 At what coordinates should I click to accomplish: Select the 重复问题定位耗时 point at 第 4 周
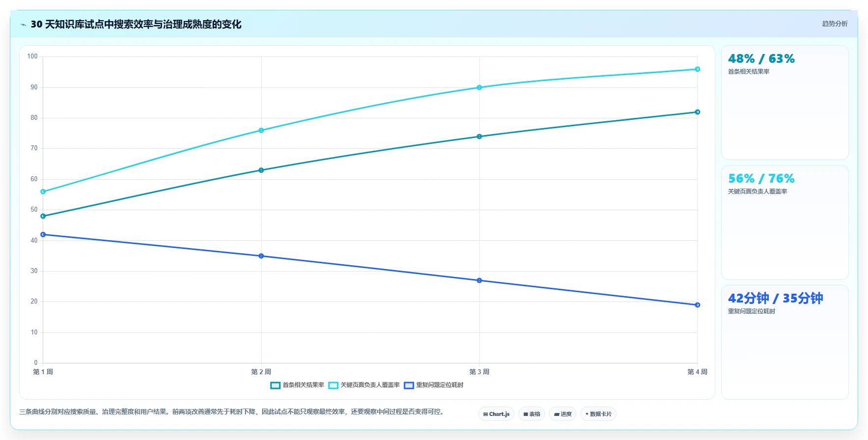coord(697,305)
